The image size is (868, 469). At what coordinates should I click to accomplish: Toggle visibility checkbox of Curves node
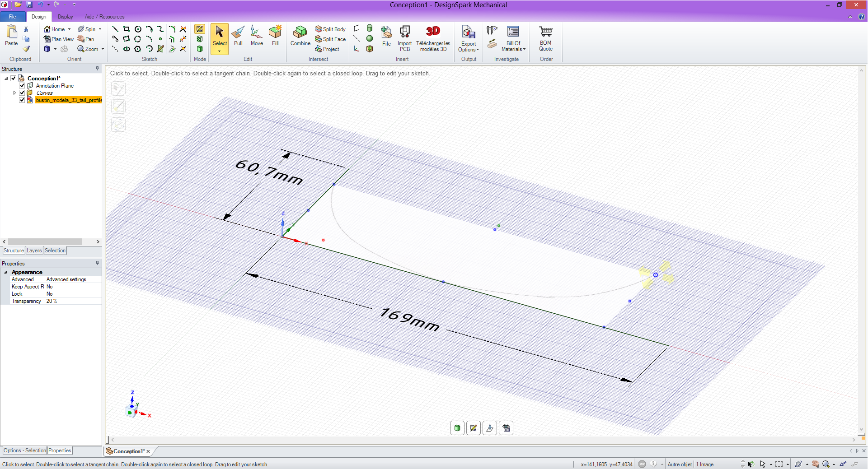[22, 93]
